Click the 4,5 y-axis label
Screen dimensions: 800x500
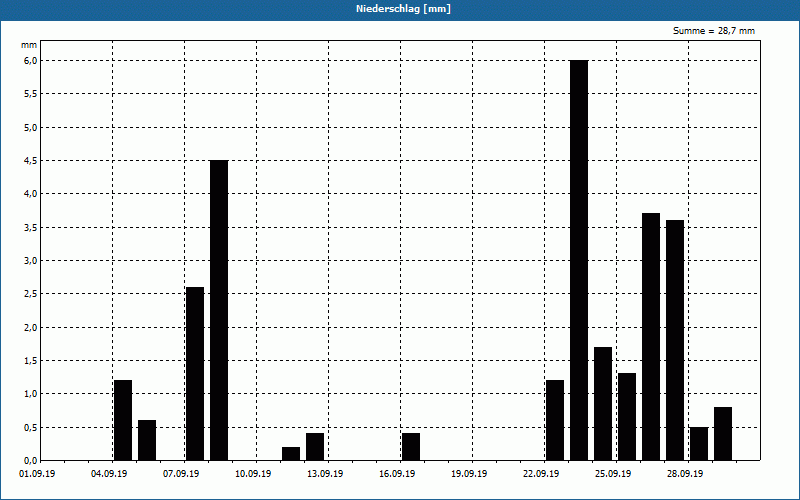click(31, 161)
